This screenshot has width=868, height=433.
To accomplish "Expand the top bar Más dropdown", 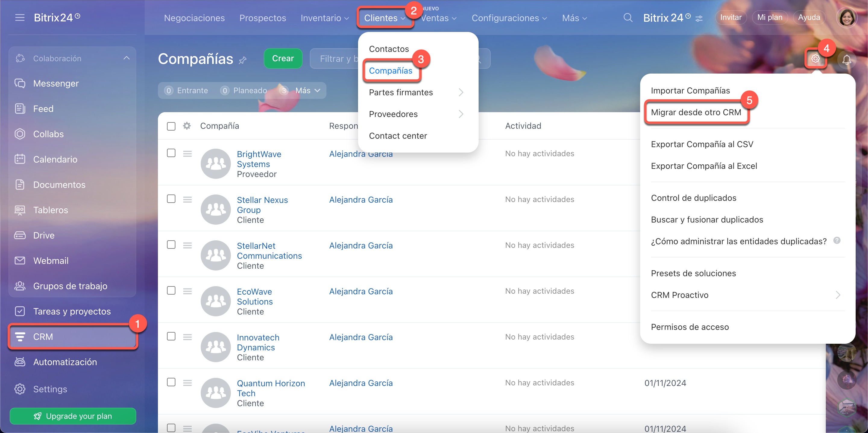I will pos(574,18).
